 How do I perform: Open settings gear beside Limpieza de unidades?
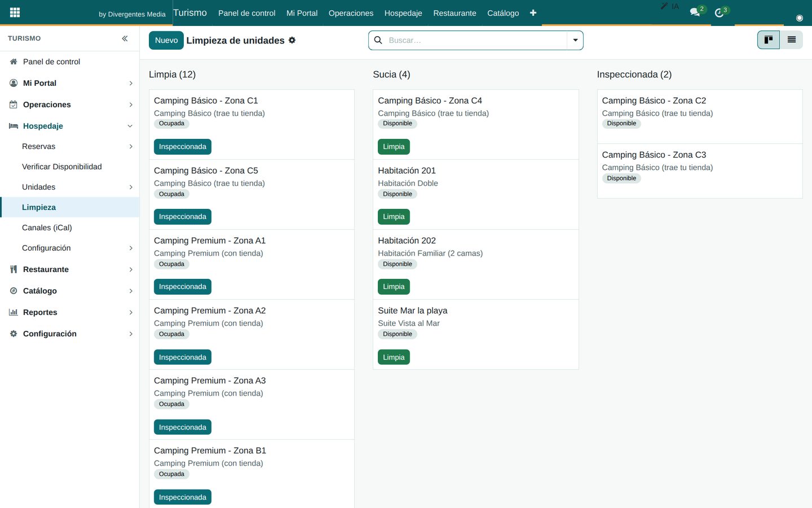point(292,40)
